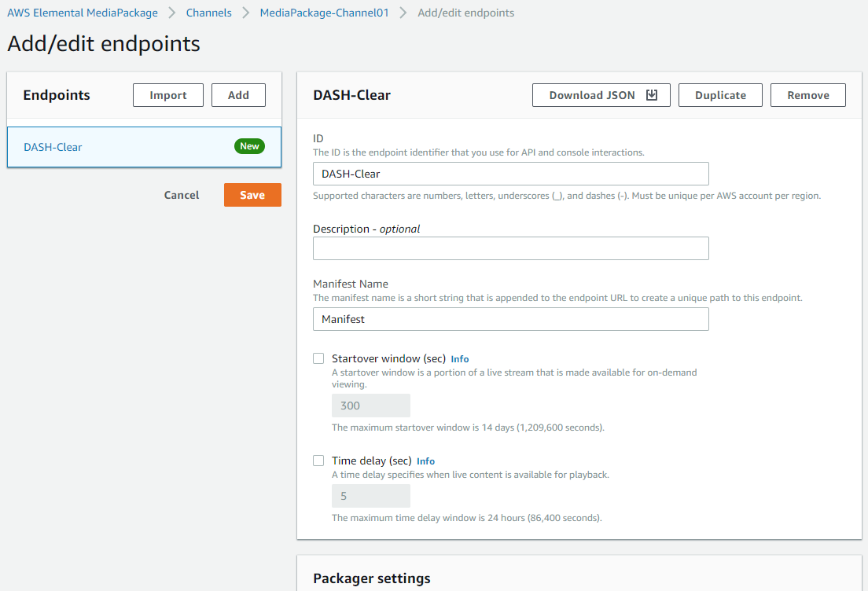Enable the Startover window checkbox

(318, 358)
